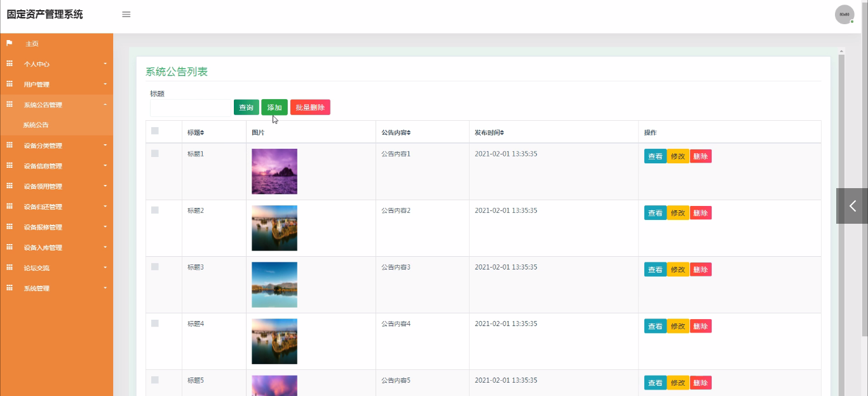Check the checkbox for 标题3 row
This screenshot has width=868, height=396.
[155, 267]
